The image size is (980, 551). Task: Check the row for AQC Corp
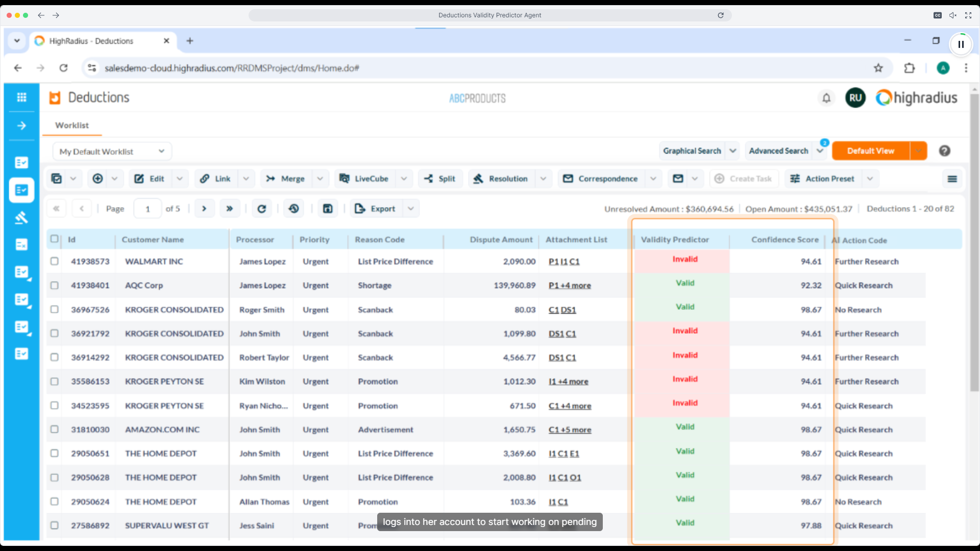[55, 285]
